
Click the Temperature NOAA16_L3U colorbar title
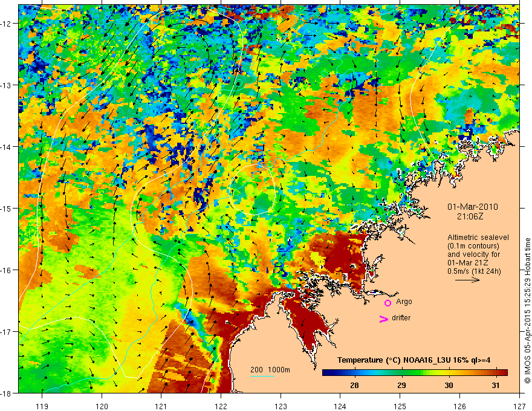pos(414,360)
